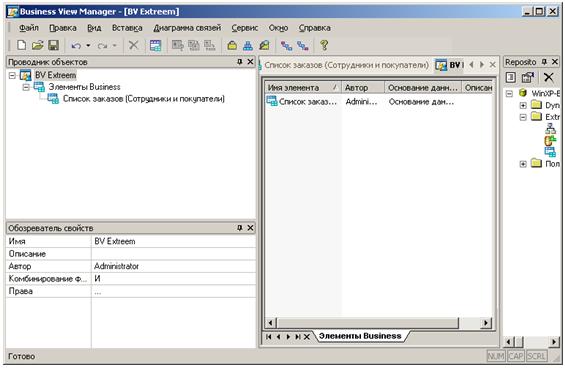Close the Обозреватель свойств panel
Image resolution: width=565 pixels, height=371 pixels.
[x=250, y=228]
